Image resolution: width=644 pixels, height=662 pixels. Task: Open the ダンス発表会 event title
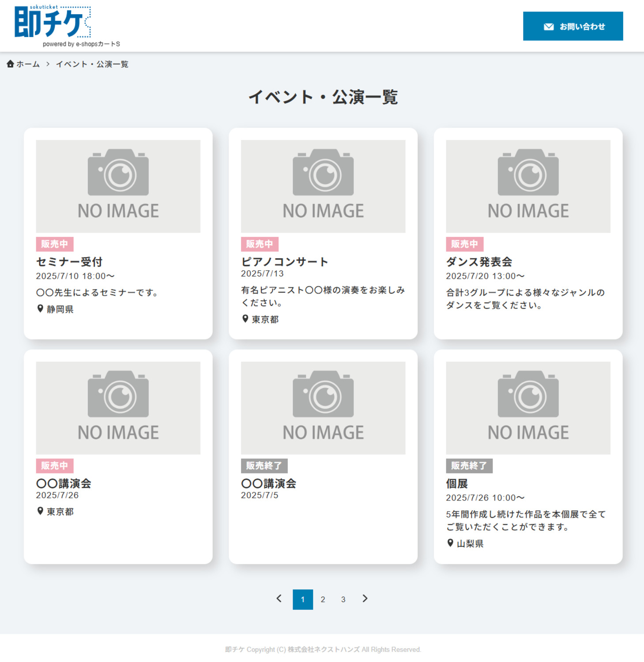479,262
